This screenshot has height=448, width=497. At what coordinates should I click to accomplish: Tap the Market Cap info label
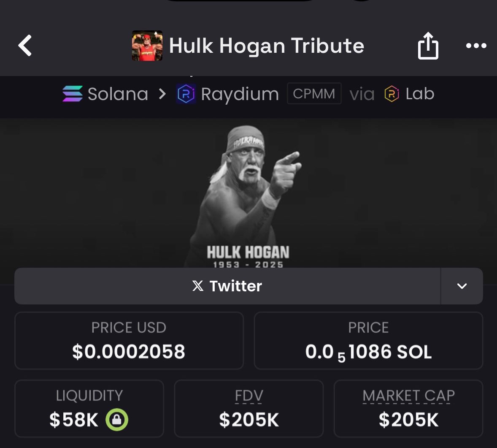[408, 396]
